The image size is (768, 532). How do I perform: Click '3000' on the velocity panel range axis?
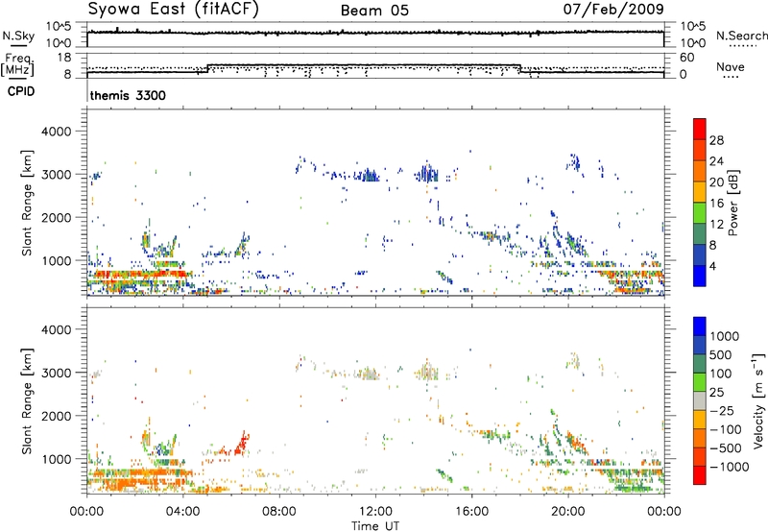click(x=57, y=373)
